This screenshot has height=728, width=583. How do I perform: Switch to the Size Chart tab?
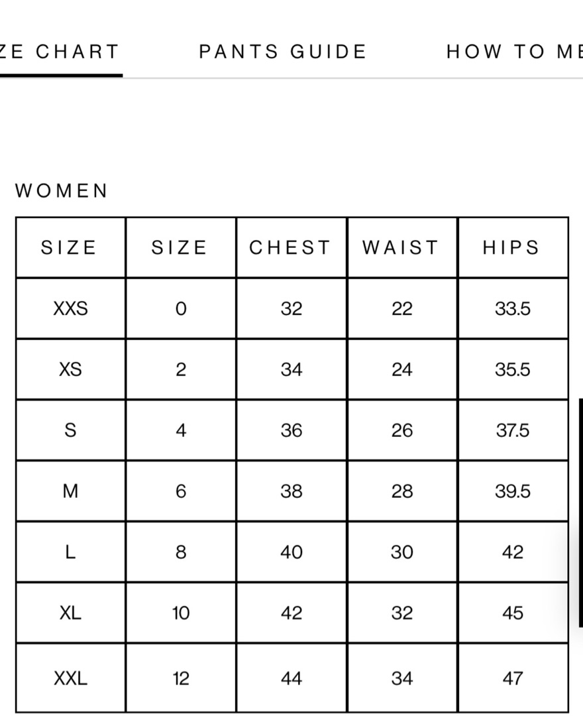(x=60, y=52)
